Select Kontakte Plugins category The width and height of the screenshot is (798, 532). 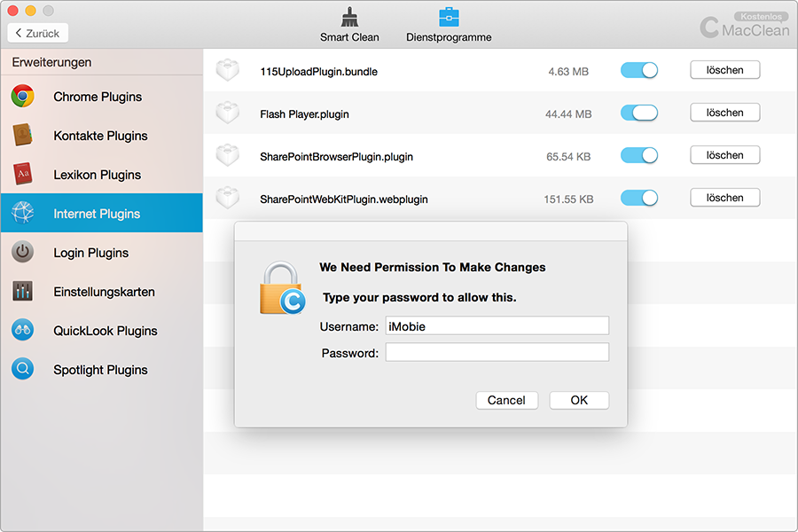tap(102, 136)
